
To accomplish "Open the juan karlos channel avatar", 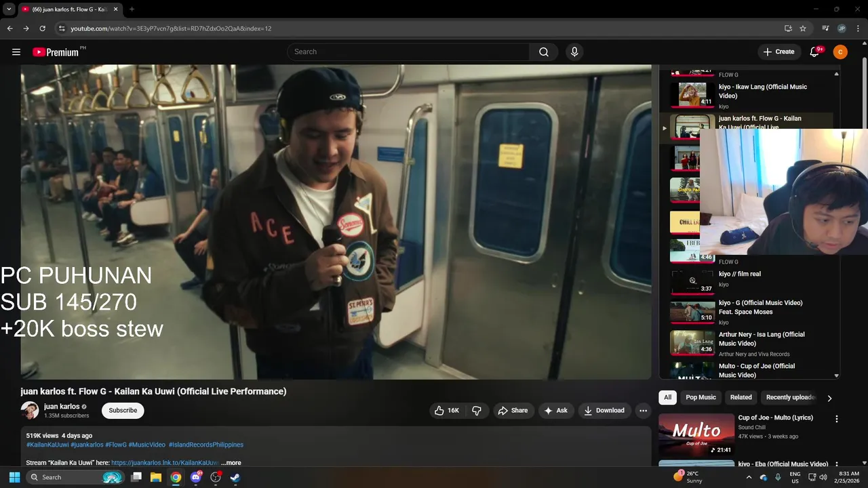I will click(30, 410).
